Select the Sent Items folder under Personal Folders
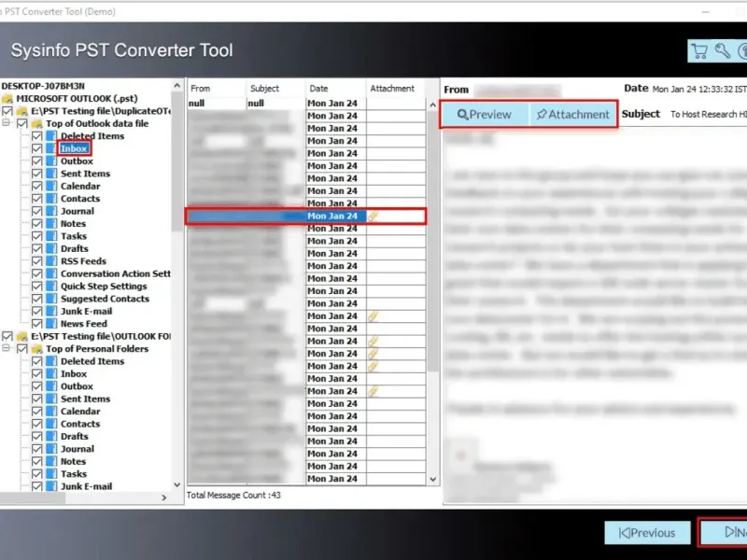This screenshot has width=747, height=560. point(85,399)
